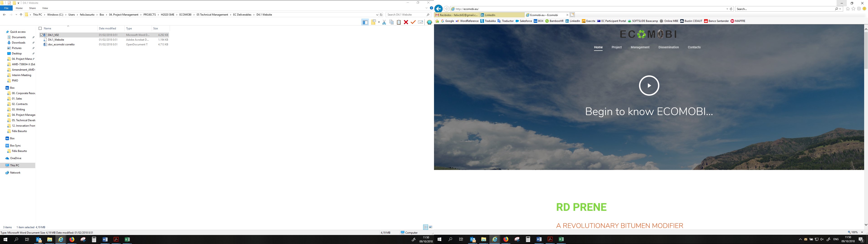Check the select-all checkbox beside Name

click(x=40, y=29)
